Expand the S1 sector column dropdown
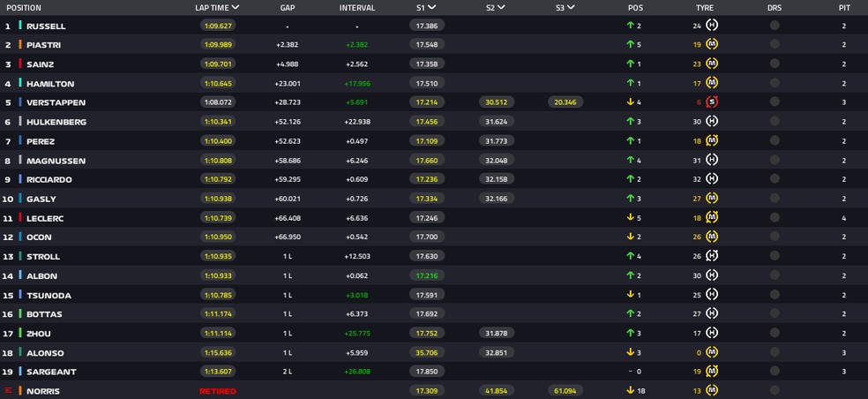The height and width of the screenshot is (399, 868). pos(432,8)
